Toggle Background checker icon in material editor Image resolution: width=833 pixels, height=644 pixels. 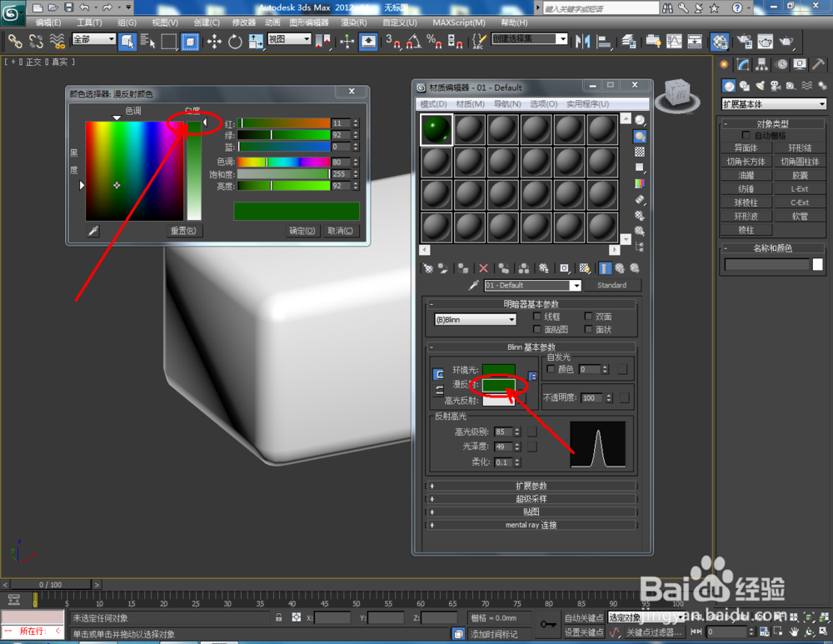(640, 152)
